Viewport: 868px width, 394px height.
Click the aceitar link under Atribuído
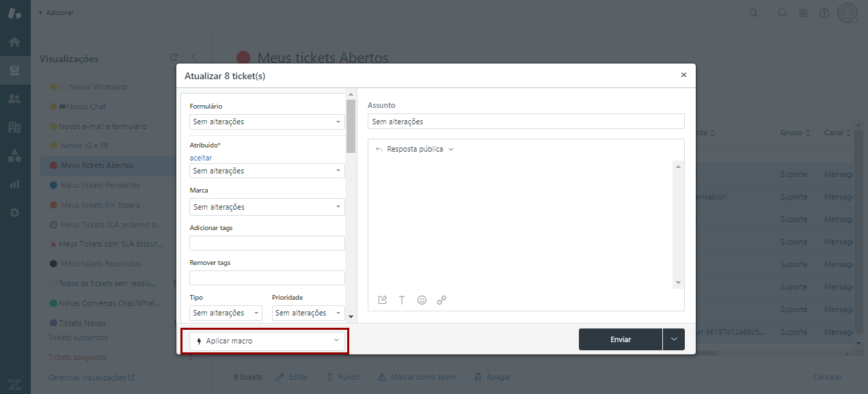click(201, 158)
